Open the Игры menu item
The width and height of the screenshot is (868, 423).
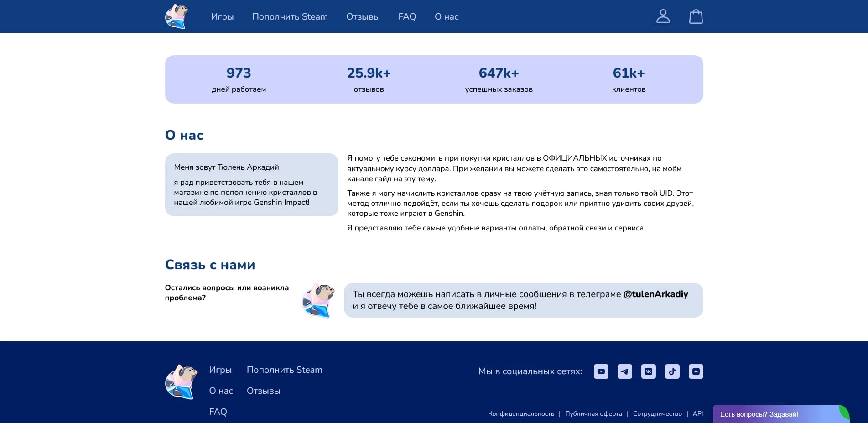[x=222, y=16]
